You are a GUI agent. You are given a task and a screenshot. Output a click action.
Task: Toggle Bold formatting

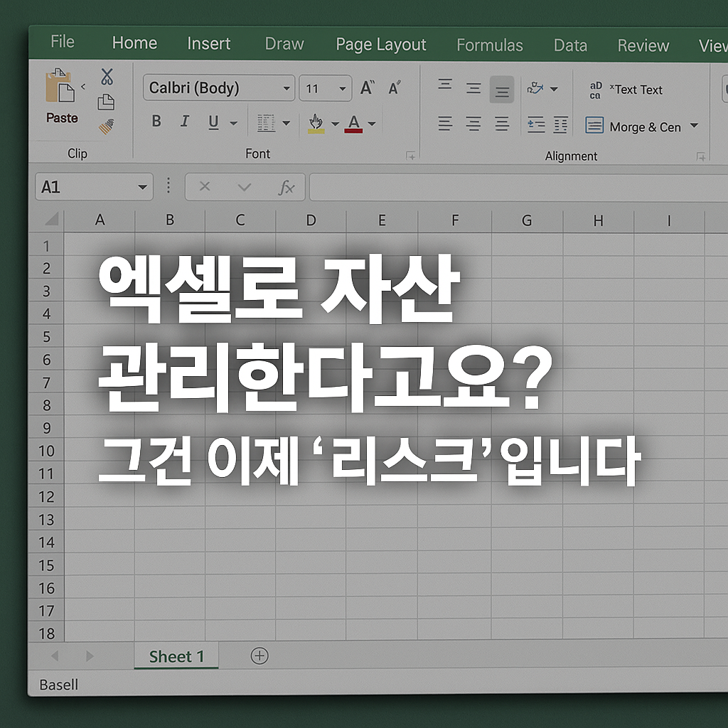coord(156,121)
